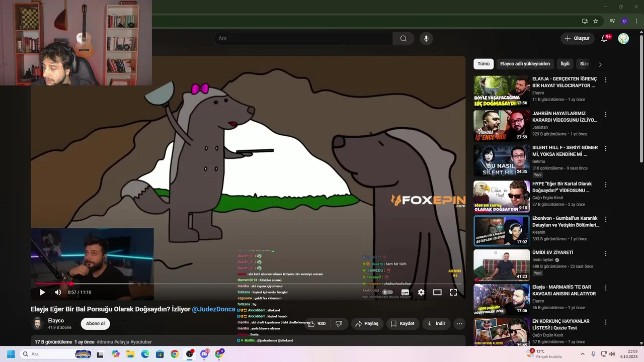Open options for ELAYJA Velociraptor video
Image resolution: width=644 pixels, height=362 pixels.
606,80
